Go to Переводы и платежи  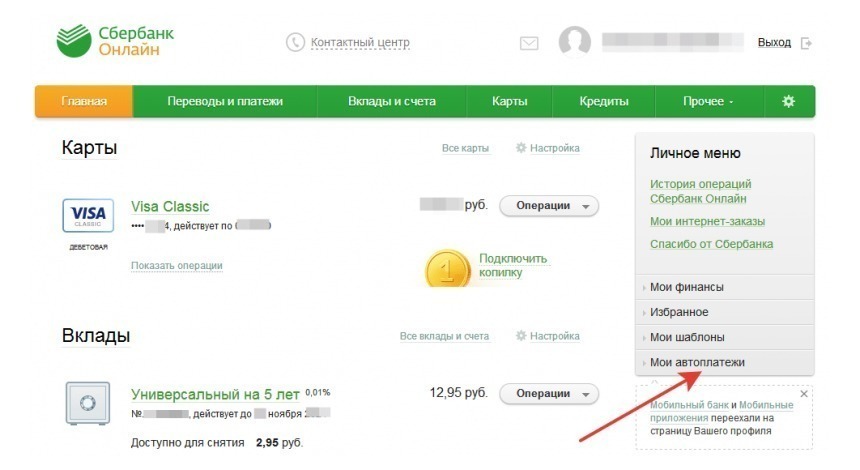point(225,101)
